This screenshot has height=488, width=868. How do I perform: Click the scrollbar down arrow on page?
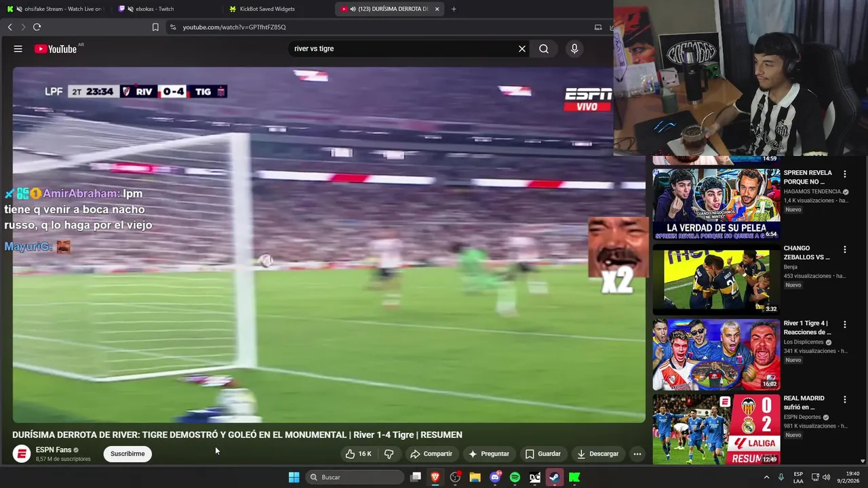tap(863, 461)
